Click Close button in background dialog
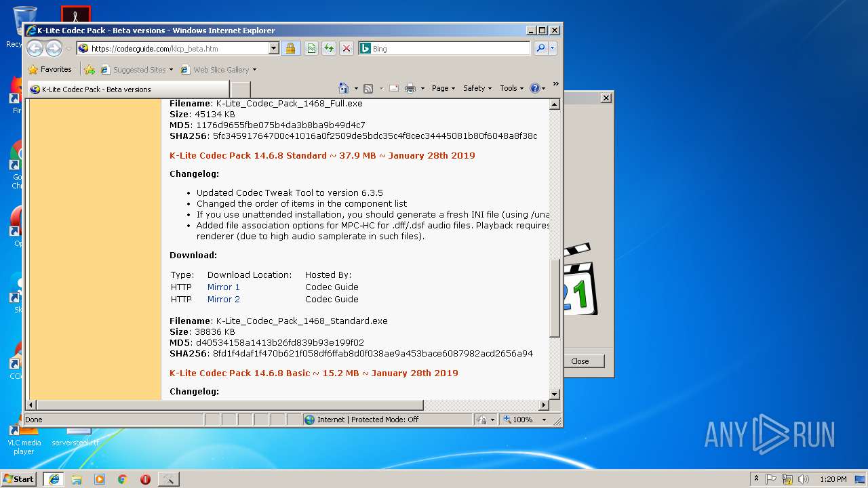Screen dimensions: 868x488 tap(580, 361)
